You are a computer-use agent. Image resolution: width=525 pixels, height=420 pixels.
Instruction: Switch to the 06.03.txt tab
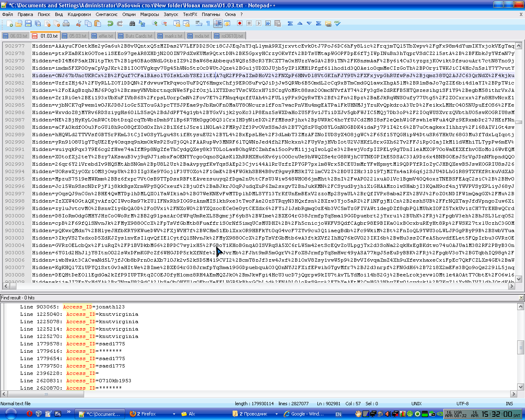click(16, 36)
